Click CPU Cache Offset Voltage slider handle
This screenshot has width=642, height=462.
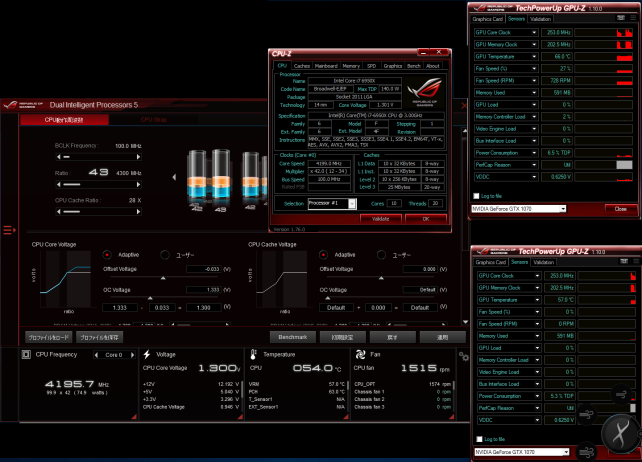pyautogui.click(x=381, y=278)
